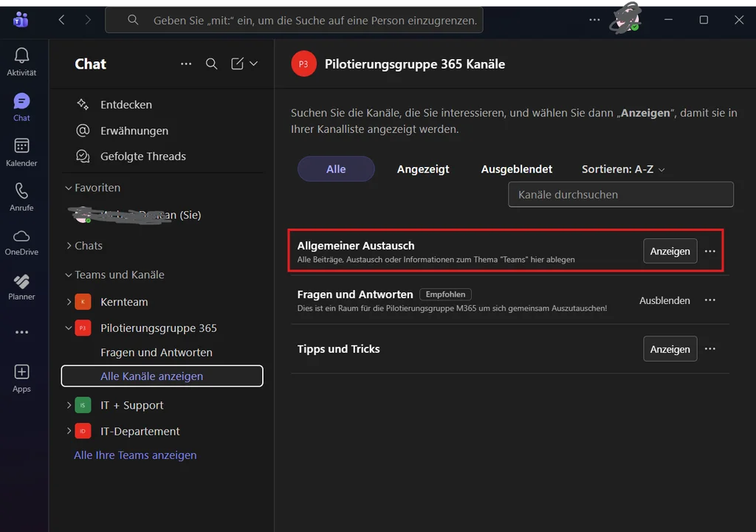Open the Aktivität bell icon
756x532 pixels.
[x=21, y=56]
